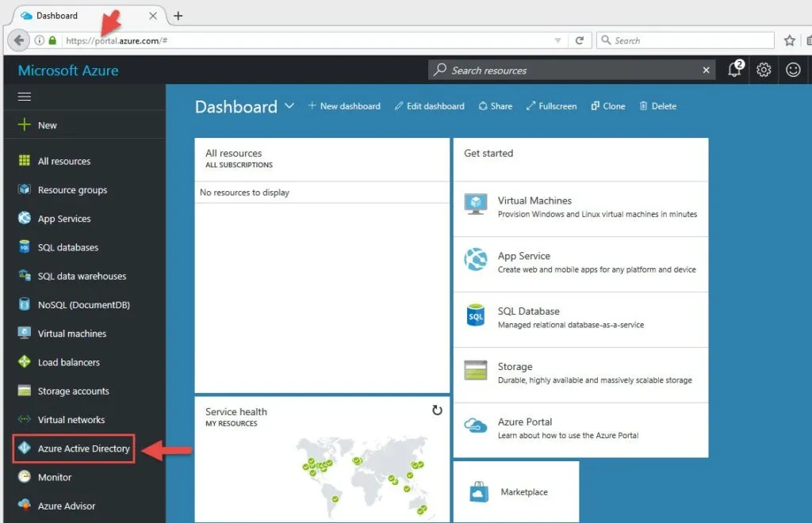This screenshot has width=812, height=523.
Task: Click the SQL Database tile icon
Action: [x=476, y=315]
